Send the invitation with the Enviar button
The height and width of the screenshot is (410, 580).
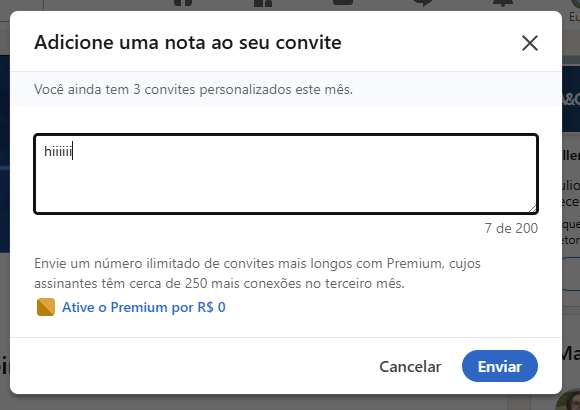tap(500, 366)
